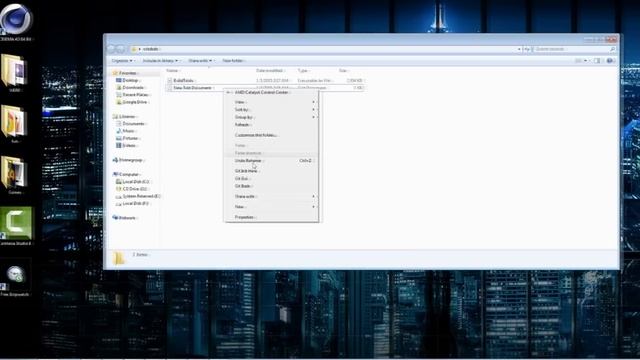Expand the View submenu in the context menu
Viewport: 640px width, 360px height.
(x=271, y=102)
